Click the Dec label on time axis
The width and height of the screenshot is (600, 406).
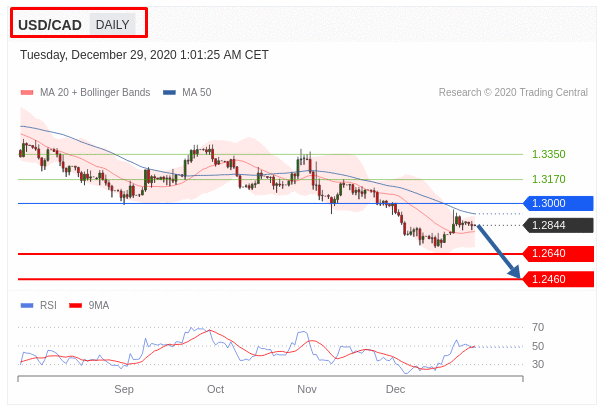click(395, 390)
